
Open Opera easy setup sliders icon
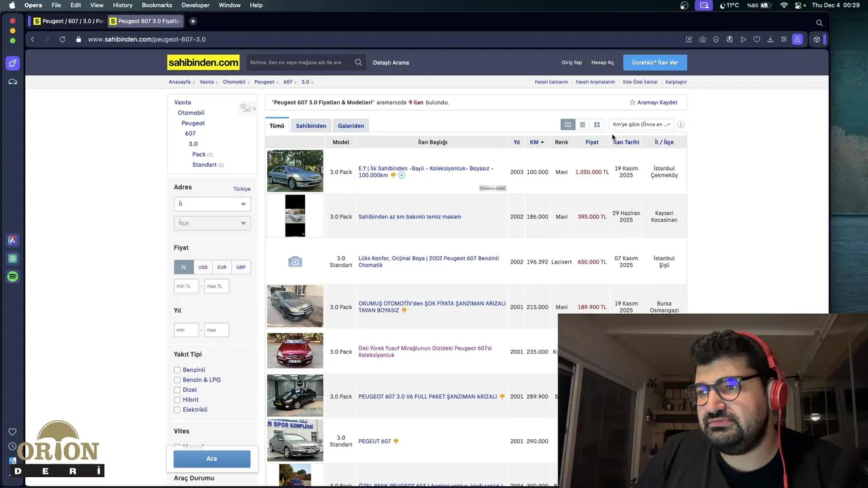784,39
